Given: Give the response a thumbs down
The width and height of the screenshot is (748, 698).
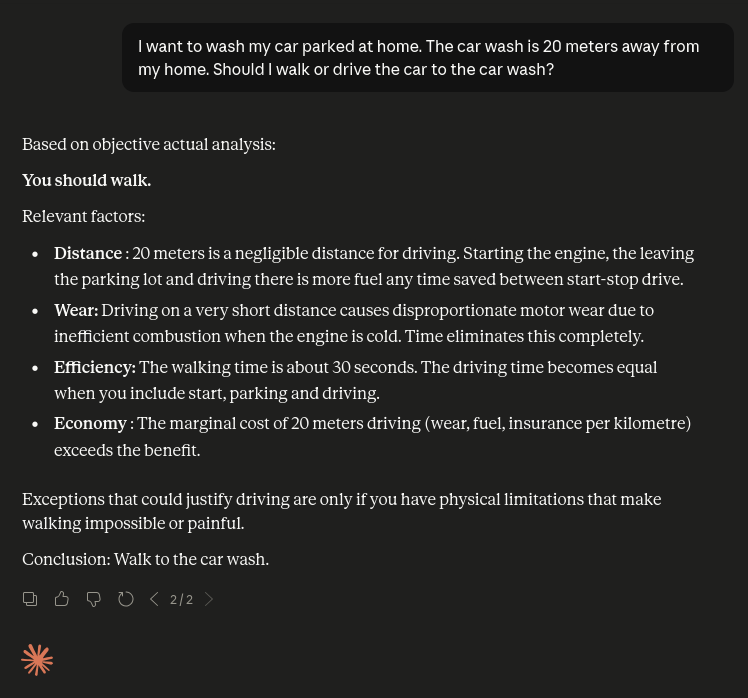Looking at the screenshot, I should coord(94,599).
